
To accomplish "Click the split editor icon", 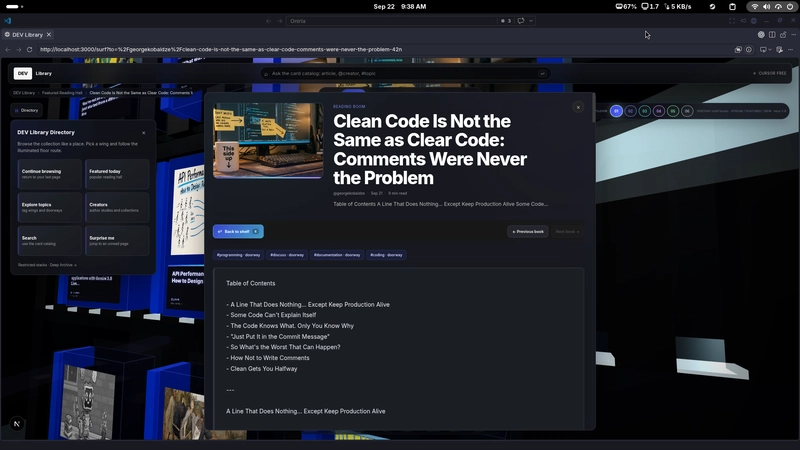I will pyautogui.click(x=772, y=35).
